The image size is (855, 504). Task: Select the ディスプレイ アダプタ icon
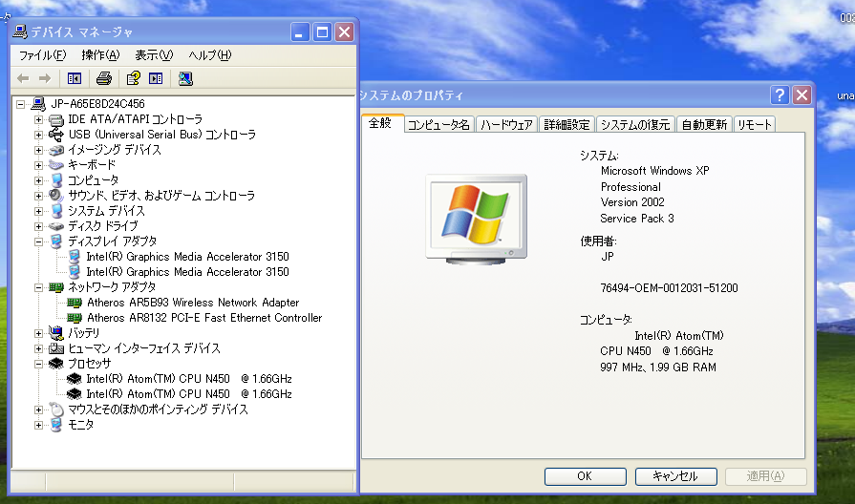56,241
